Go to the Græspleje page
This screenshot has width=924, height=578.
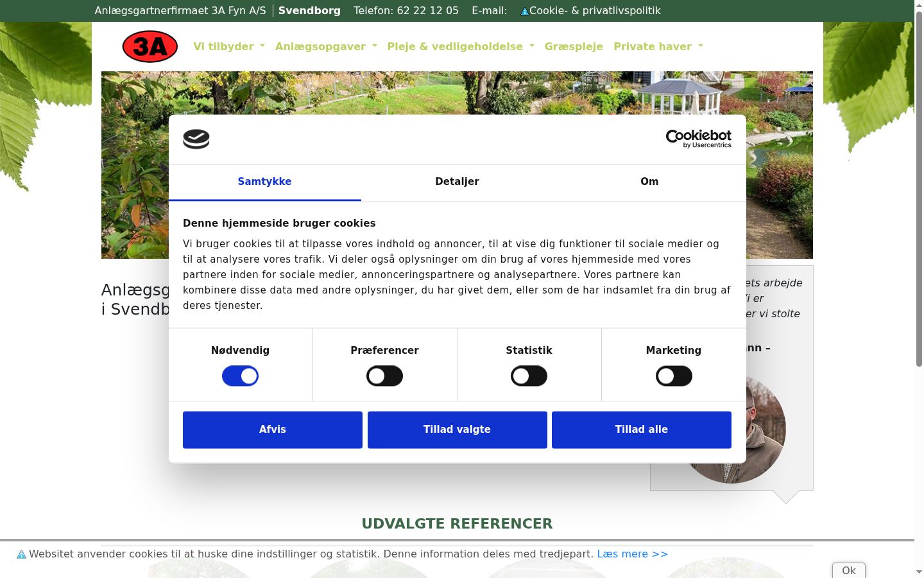[574, 46]
